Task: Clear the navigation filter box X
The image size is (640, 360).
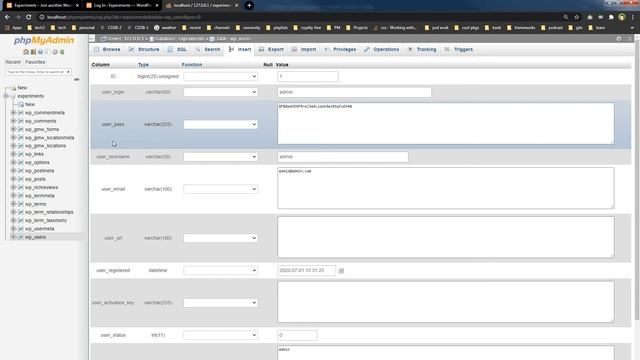Action: click(68, 72)
